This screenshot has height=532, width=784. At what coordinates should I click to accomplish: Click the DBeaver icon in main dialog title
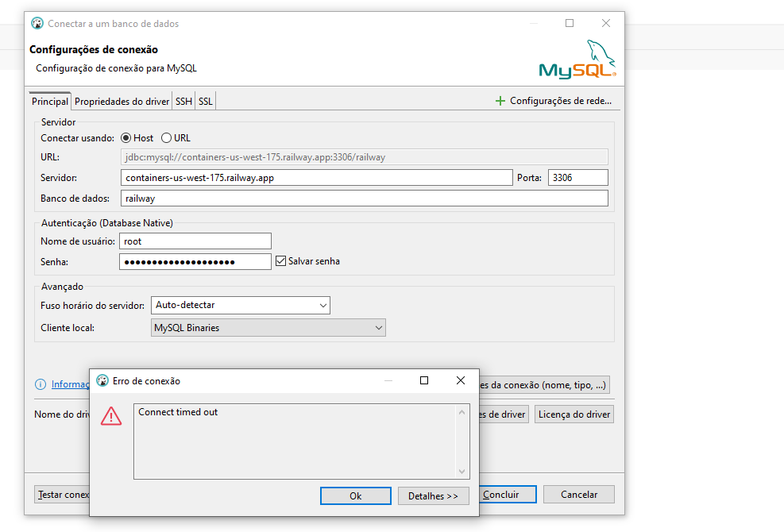click(x=37, y=23)
